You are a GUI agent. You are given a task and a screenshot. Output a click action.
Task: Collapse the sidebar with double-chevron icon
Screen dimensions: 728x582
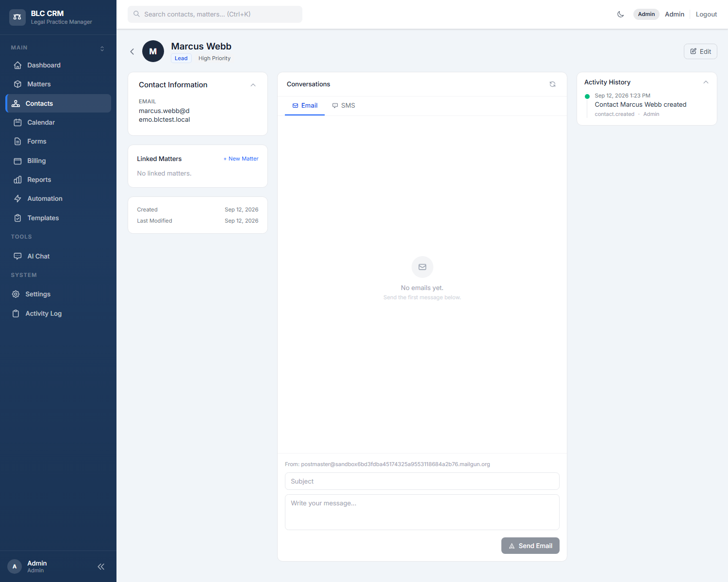(101, 566)
